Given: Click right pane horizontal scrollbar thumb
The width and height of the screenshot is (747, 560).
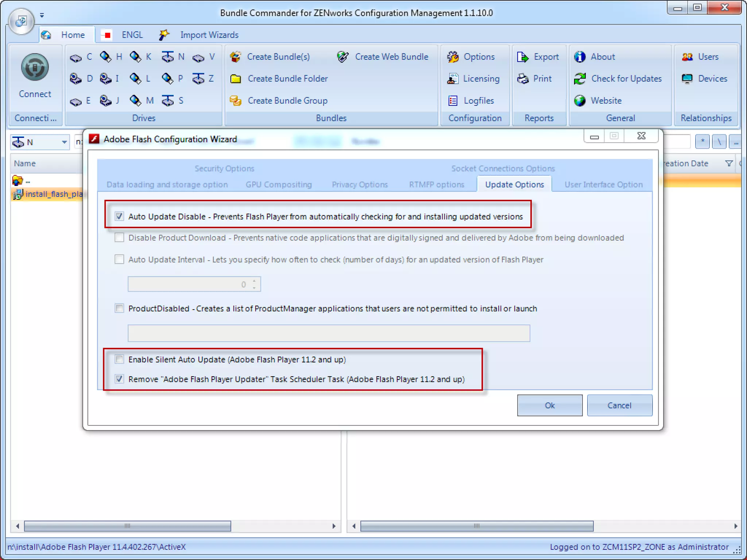Looking at the screenshot, I should pyautogui.click(x=477, y=526).
